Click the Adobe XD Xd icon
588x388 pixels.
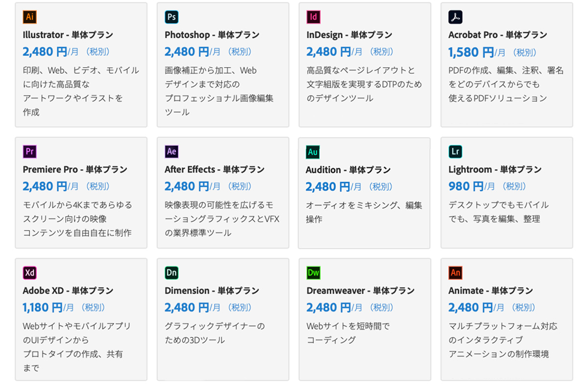(30, 273)
